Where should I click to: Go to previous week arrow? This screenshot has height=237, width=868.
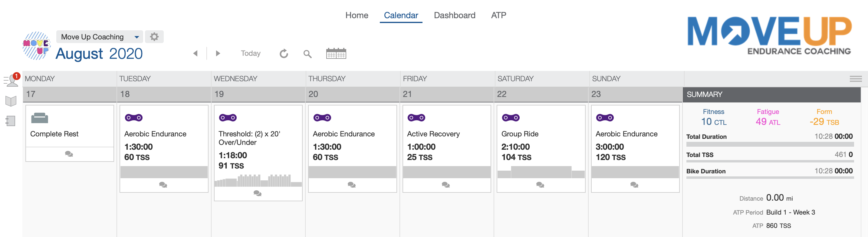(x=196, y=53)
